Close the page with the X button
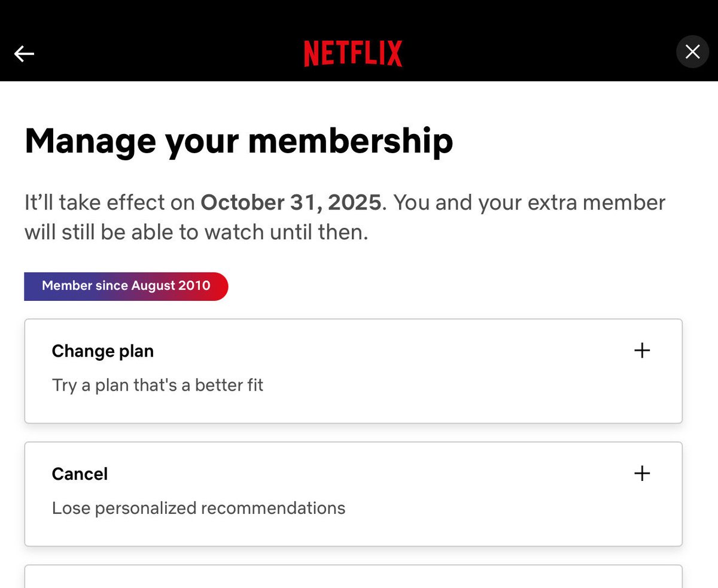The width and height of the screenshot is (718, 588). (692, 52)
